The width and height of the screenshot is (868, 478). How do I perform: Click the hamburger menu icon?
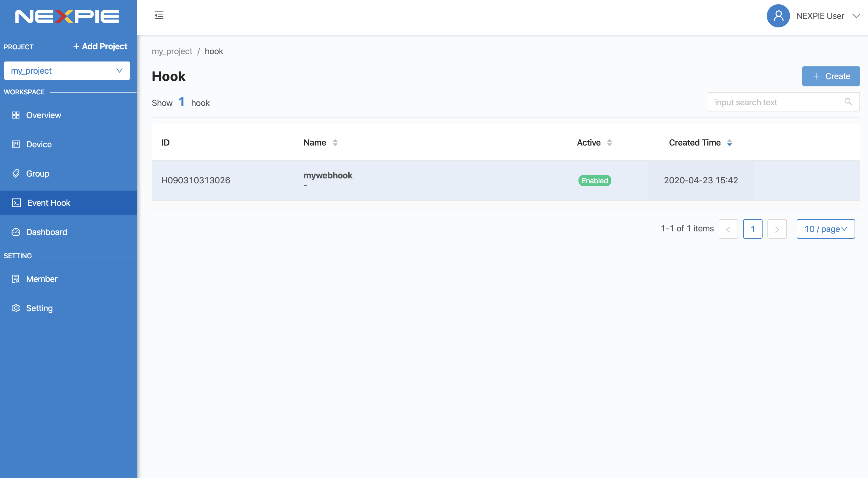click(x=159, y=15)
